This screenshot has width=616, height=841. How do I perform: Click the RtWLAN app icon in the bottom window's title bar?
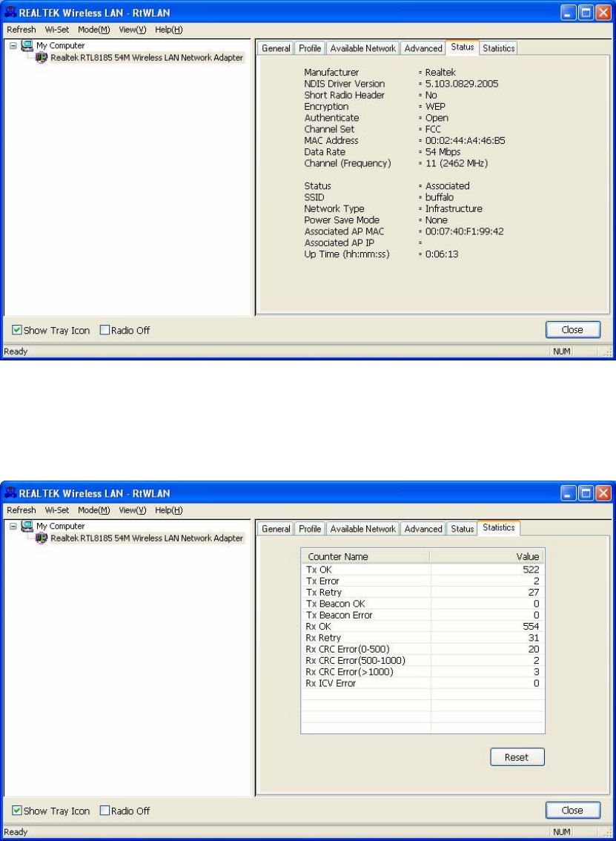pos(10,492)
